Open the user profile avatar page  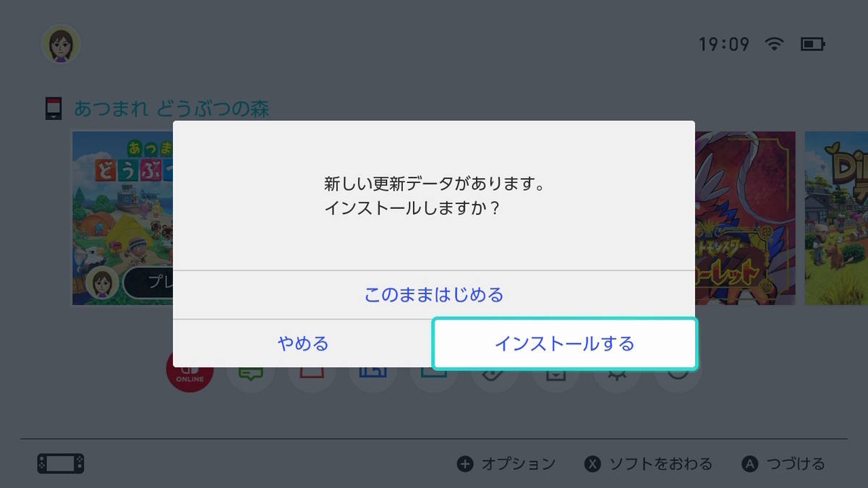(x=61, y=44)
